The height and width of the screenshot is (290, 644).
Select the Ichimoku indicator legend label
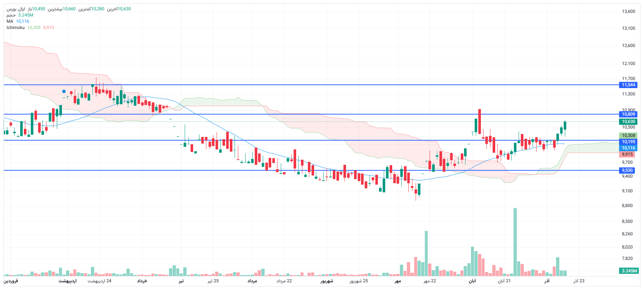[15, 28]
